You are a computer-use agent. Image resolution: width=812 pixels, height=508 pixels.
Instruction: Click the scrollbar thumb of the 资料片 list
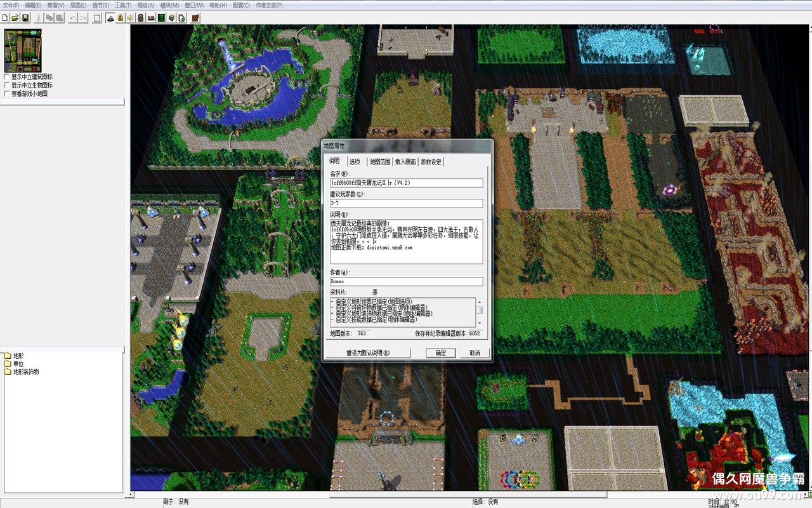[x=480, y=311]
